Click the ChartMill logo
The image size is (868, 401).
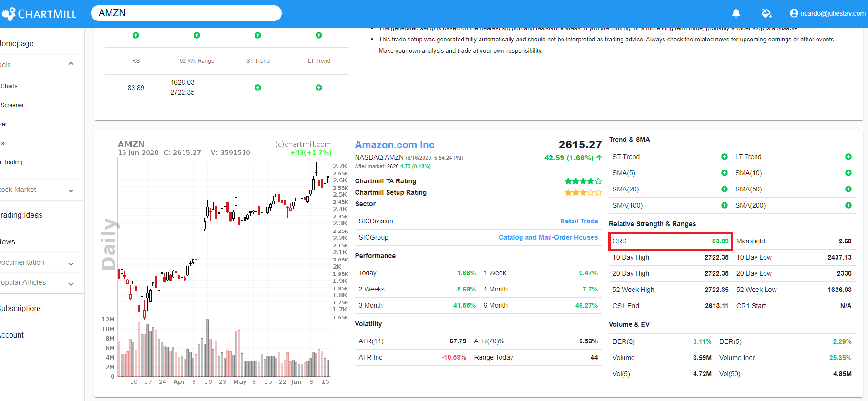point(39,13)
